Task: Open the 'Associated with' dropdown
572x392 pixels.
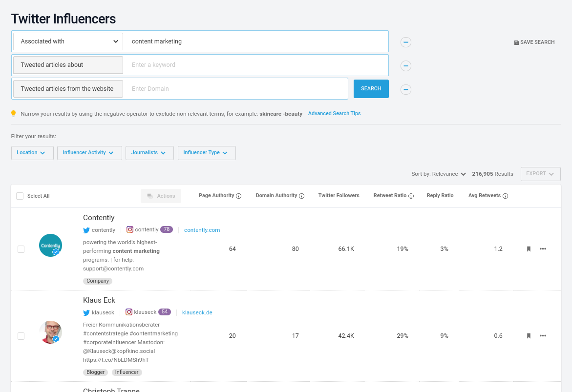Action: (68, 41)
